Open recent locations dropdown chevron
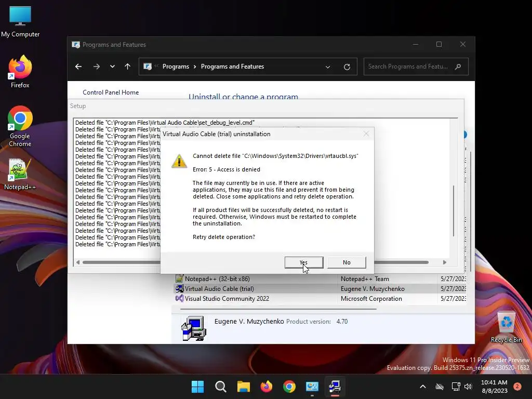532x399 pixels. (x=112, y=66)
